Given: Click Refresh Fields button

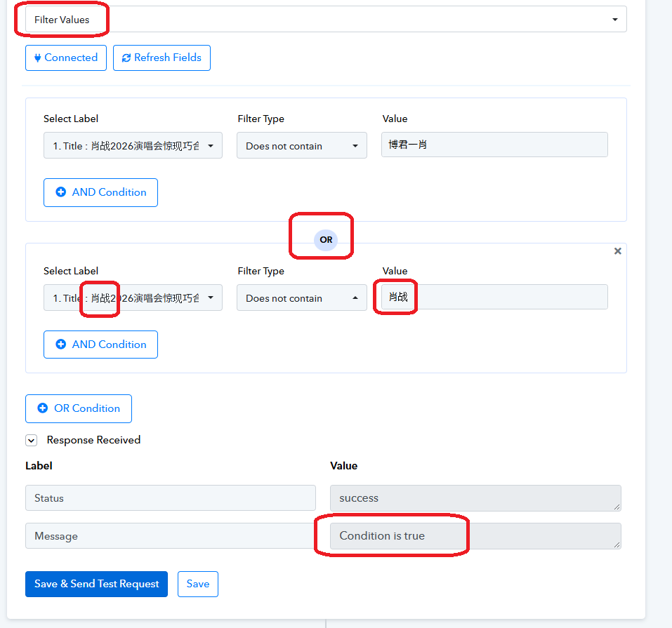Looking at the screenshot, I should tap(162, 58).
